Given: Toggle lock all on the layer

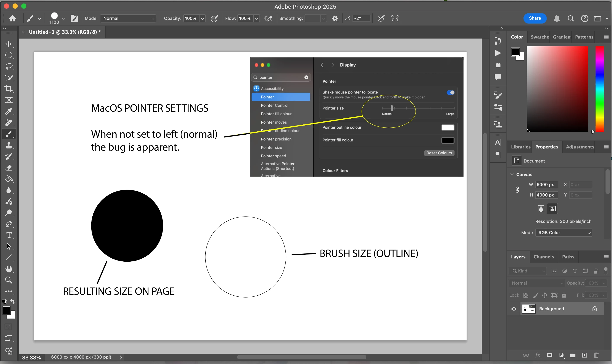Looking at the screenshot, I should [x=564, y=295].
